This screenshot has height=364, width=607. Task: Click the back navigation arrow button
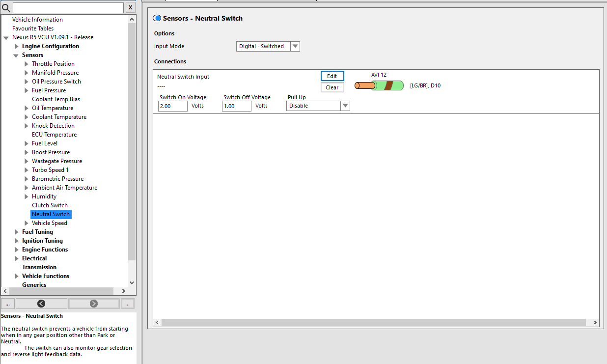click(41, 304)
